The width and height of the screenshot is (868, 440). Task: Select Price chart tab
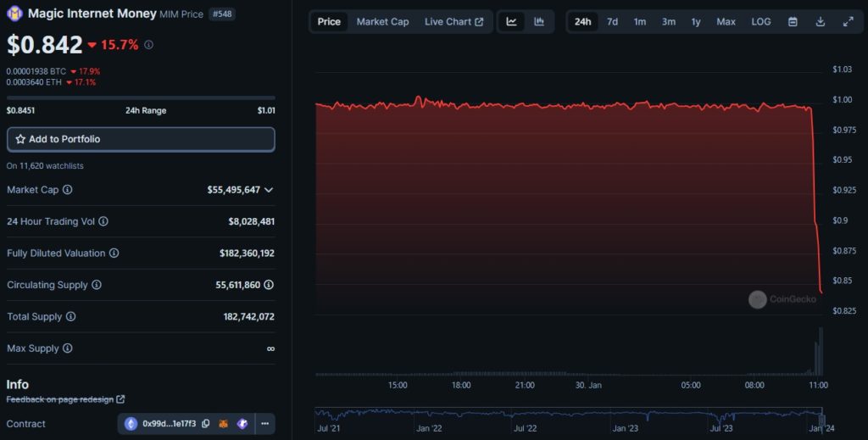click(329, 21)
